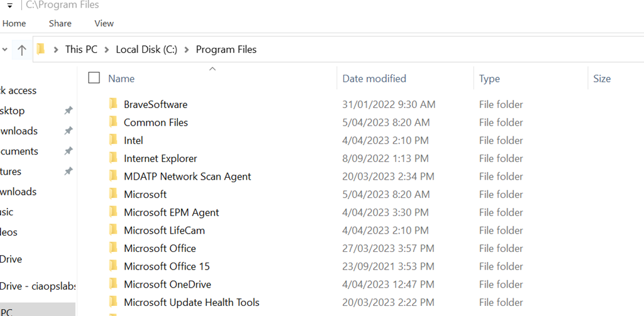Click the Microsoft LifeCam folder icon
The height and width of the screenshot is (316, 644).
[113, 231]
